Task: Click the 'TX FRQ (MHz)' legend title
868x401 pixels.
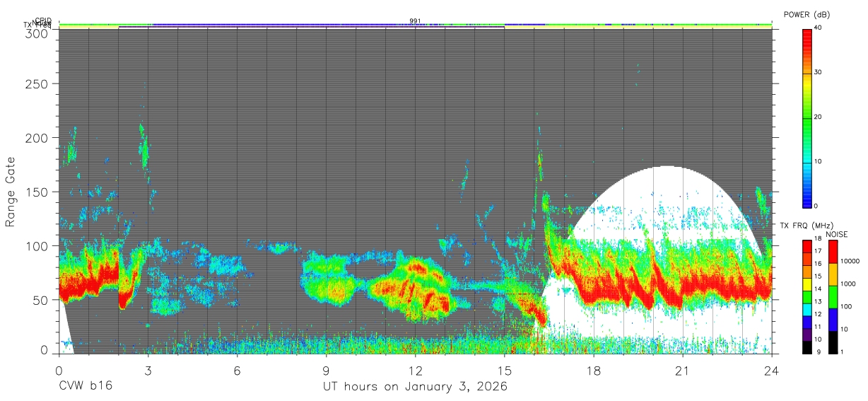Action: [x=807, y=226]
